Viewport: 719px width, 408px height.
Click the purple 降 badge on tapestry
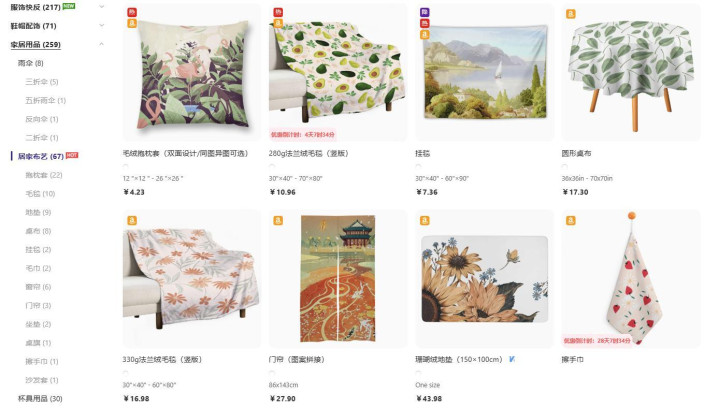click(425, 12)
